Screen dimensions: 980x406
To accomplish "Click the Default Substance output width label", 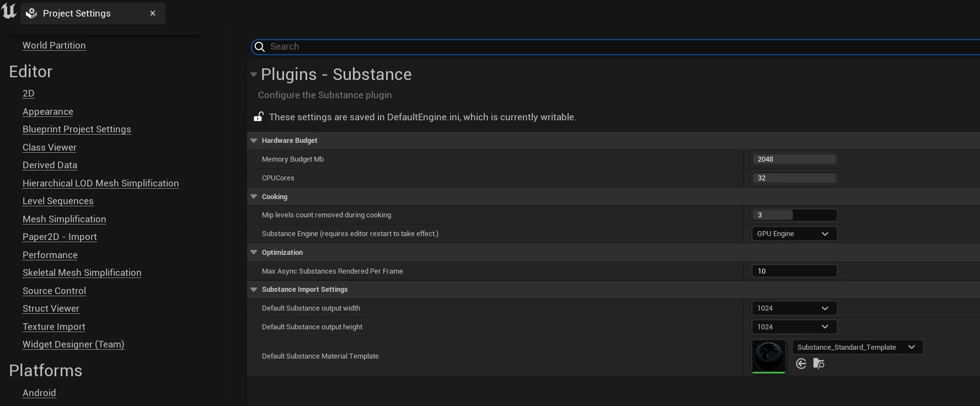I will coord(311,308).
